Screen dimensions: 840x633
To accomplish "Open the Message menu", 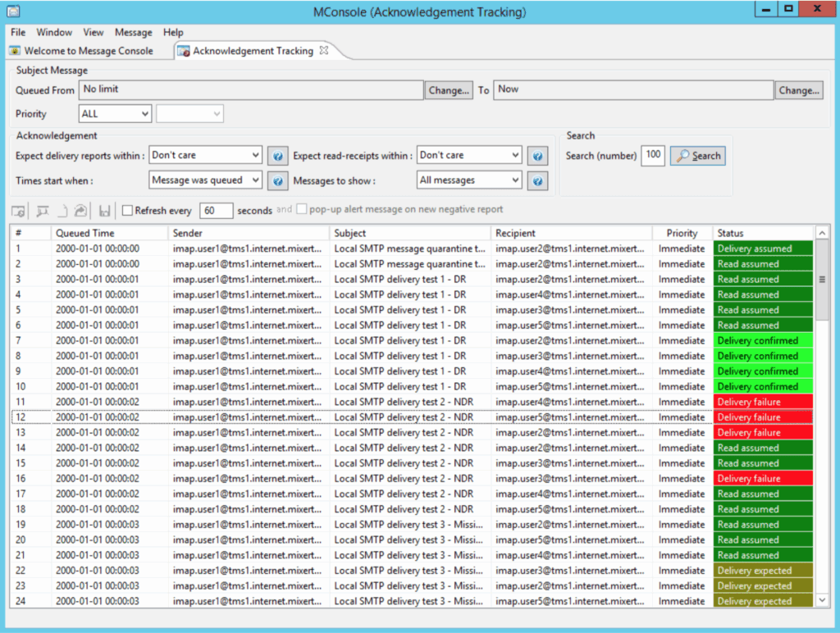I will point(134,32).
